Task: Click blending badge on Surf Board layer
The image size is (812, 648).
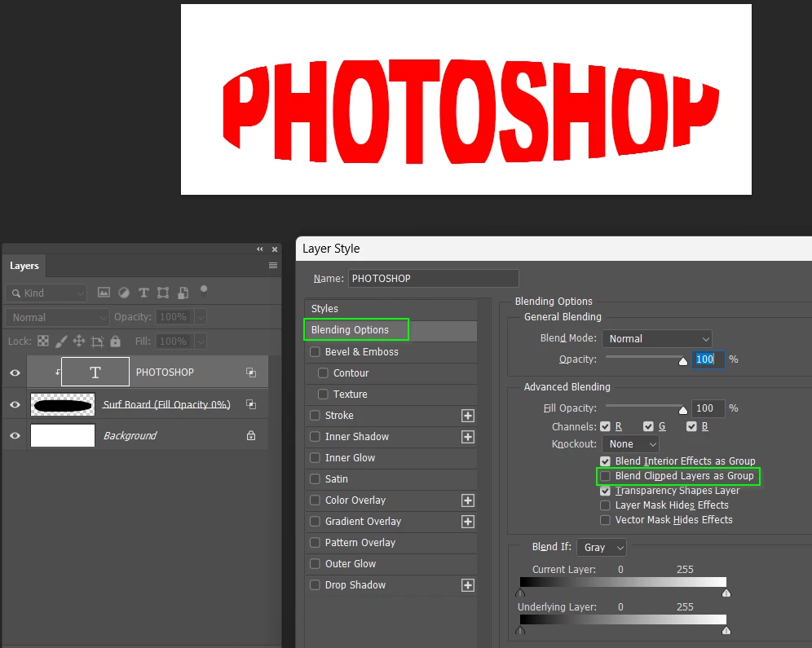Action: [251, 404]
